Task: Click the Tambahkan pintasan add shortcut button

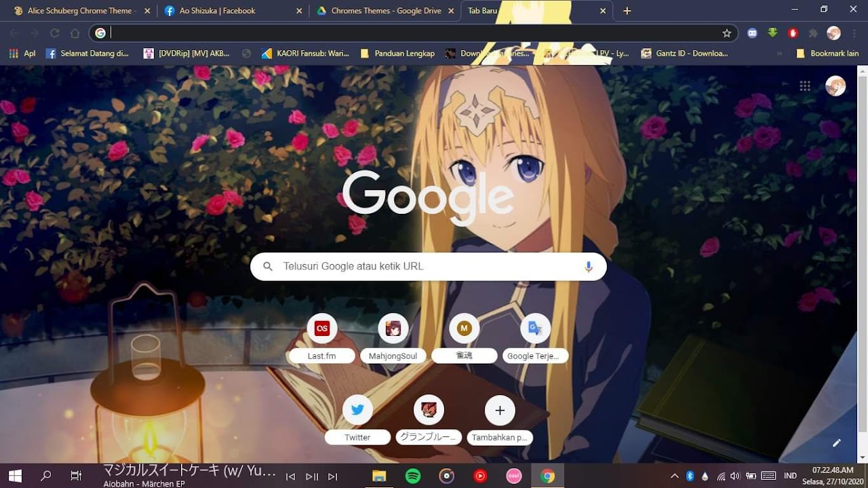Action: click(500, 410)
